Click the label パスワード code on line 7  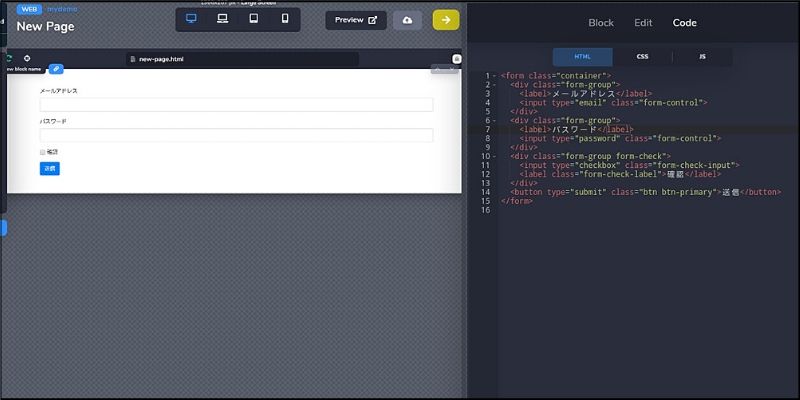point(577,130)
